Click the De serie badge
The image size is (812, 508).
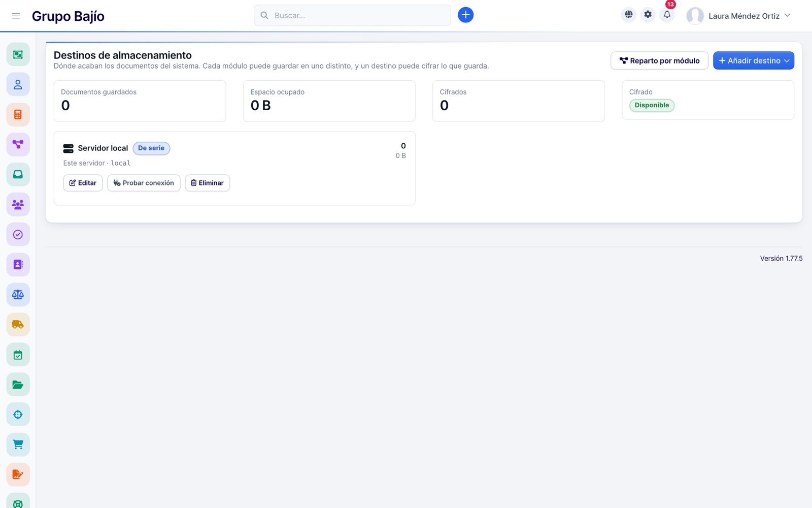click(x=151, y=148)
